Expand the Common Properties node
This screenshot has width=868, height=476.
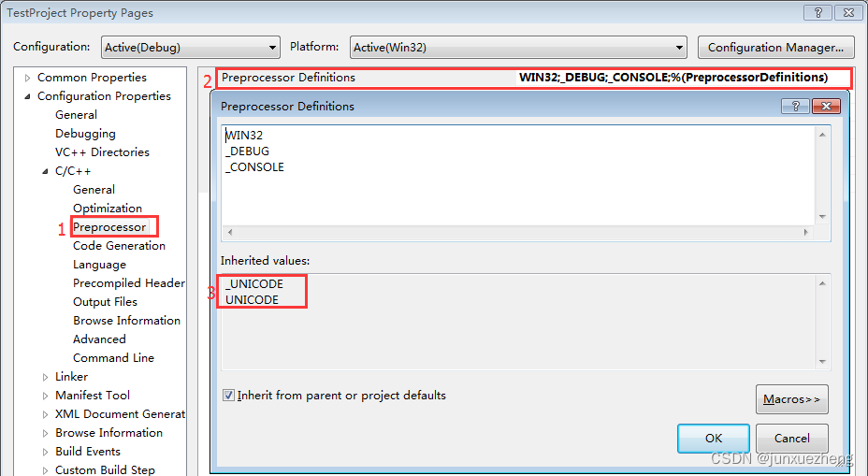27,78
